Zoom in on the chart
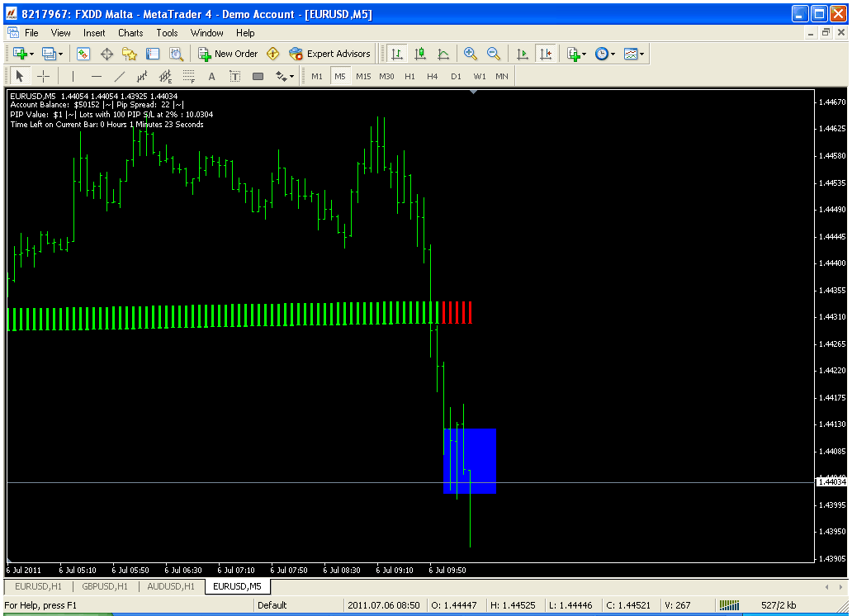Image resolution: width=852 pixels, height=616 pixels. pos(471,54)
